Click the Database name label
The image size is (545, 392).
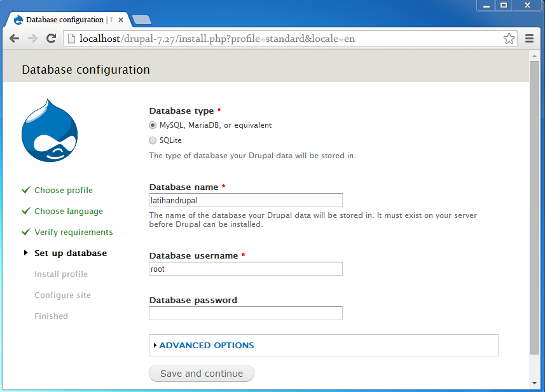point(184,187)
